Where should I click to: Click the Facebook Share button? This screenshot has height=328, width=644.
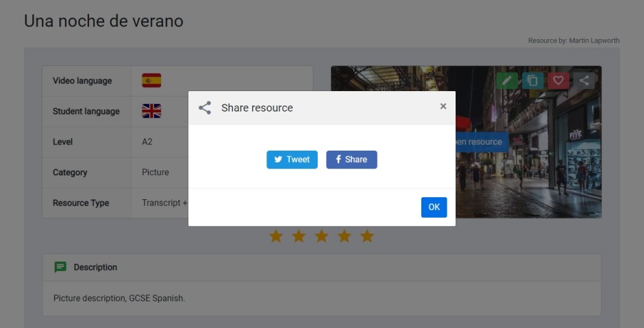point(351,160)
